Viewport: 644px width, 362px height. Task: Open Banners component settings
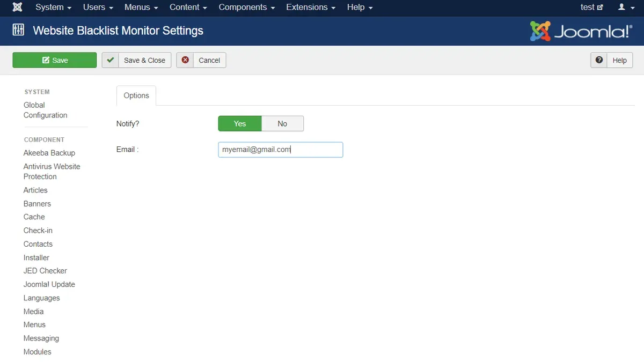click(x=37, y=204)
